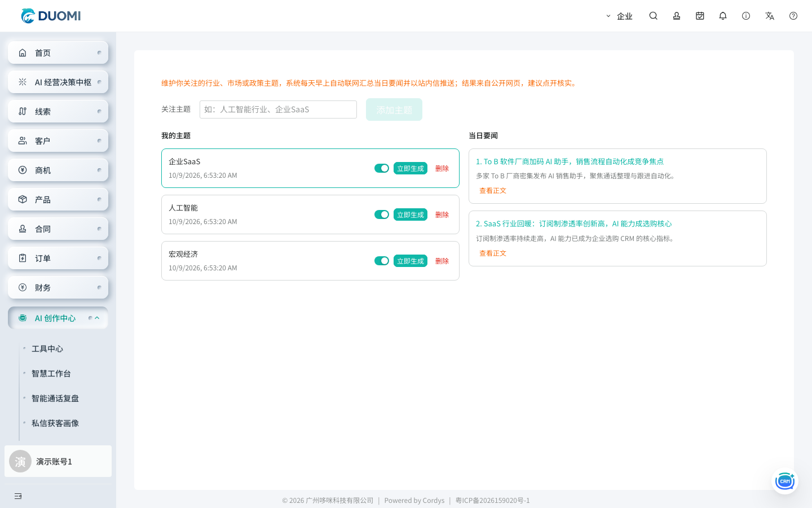Open the search icon in the header

(653, 16)
